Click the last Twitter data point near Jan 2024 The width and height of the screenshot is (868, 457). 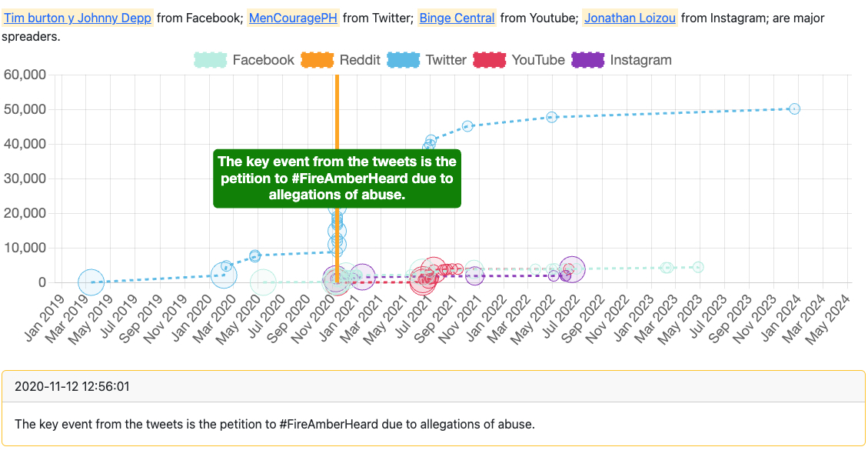(x=795, y=109)
